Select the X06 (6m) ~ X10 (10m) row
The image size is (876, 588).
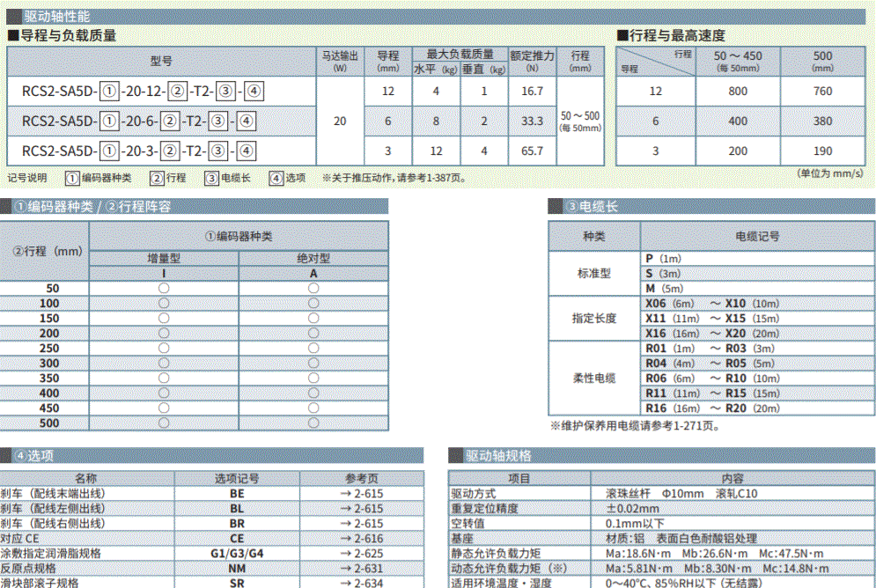point(757,303)
